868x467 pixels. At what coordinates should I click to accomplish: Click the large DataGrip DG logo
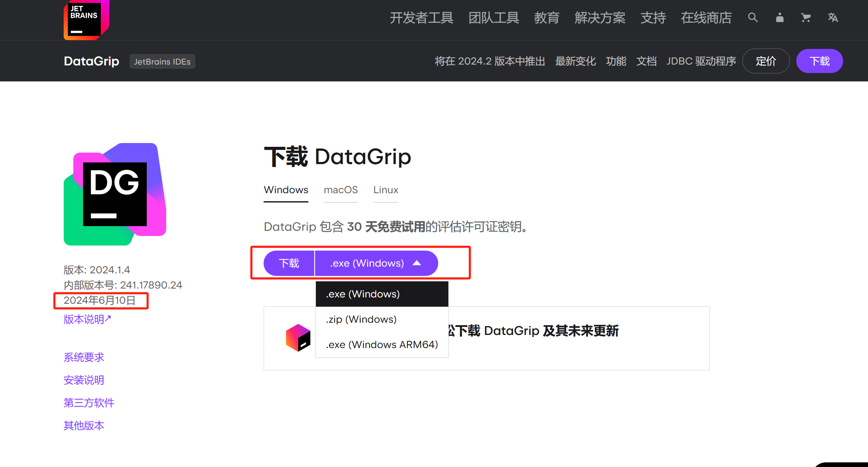115,194
